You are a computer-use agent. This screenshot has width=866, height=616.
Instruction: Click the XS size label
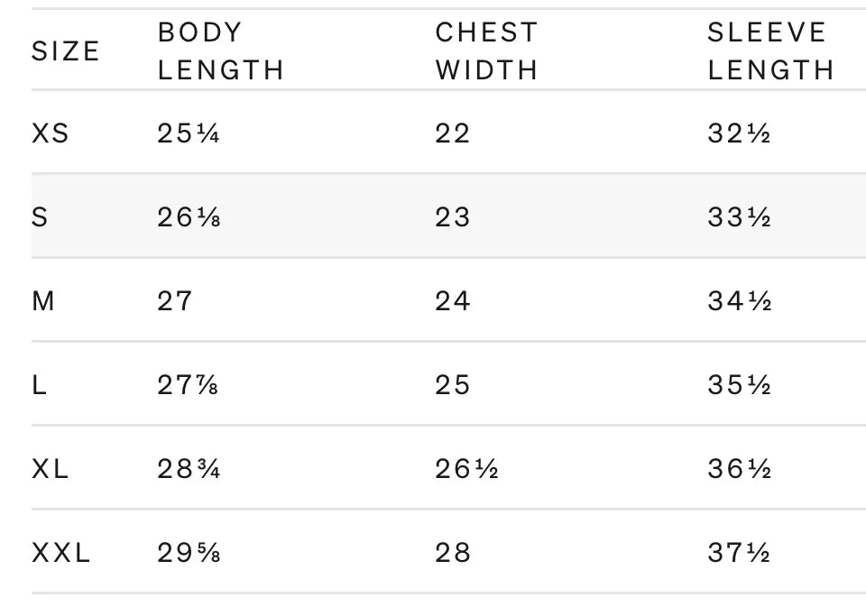51,133
